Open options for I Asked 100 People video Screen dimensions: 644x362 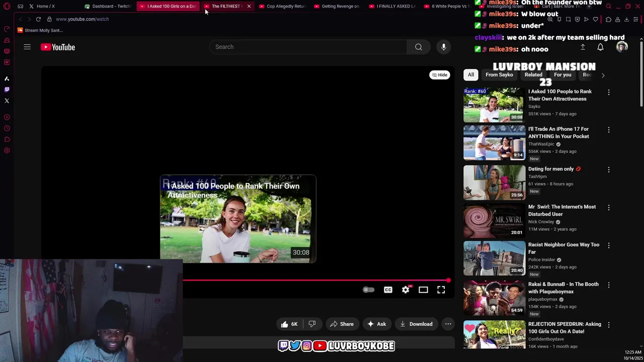pyautogui.click(x=609, y=93)
